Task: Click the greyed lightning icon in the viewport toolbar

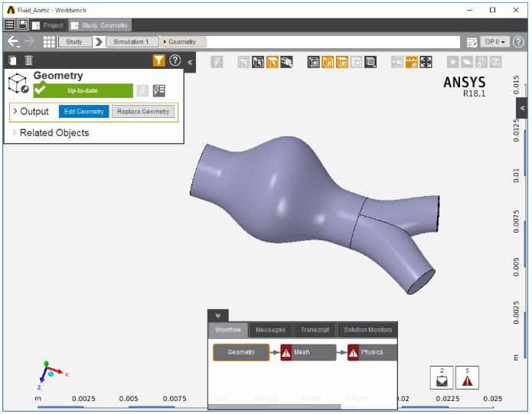Action: tap(217, 62)
